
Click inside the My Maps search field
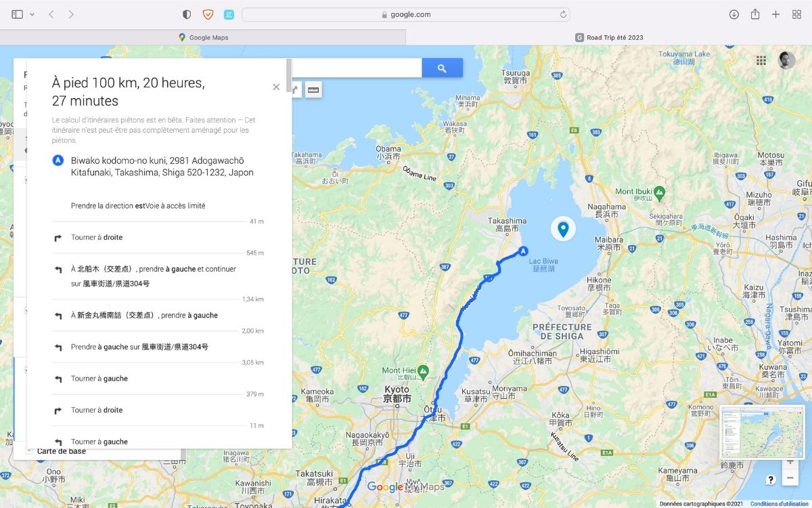coord(357,68)
